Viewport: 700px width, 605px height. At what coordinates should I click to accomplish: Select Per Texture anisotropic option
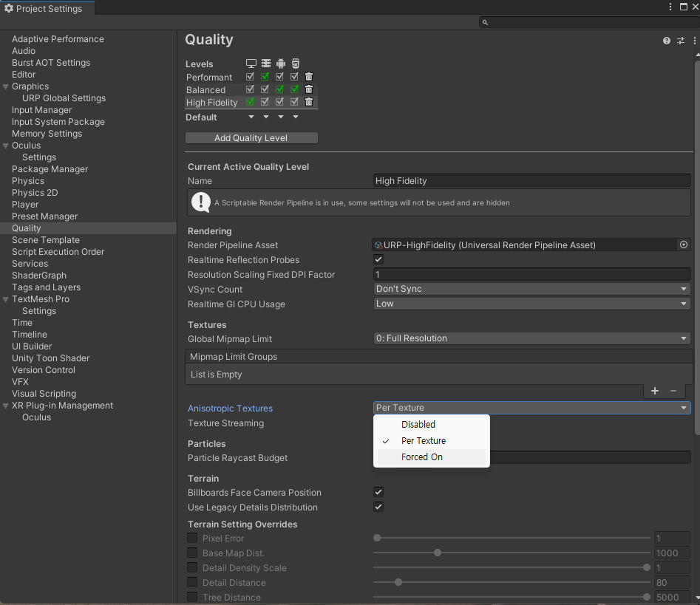coord(431,441)
